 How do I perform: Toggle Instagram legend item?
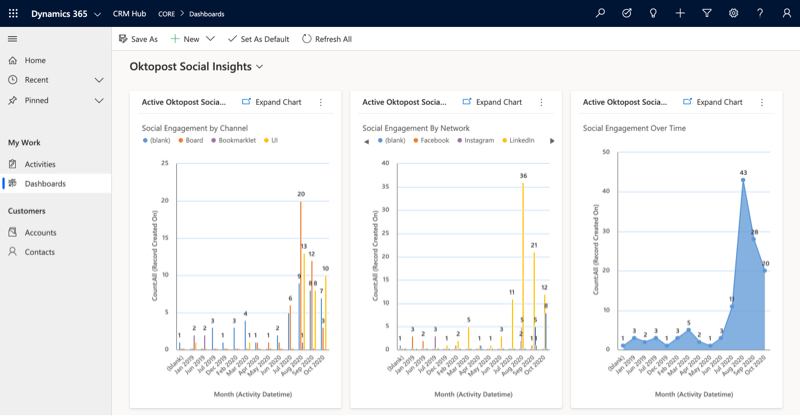476,140
